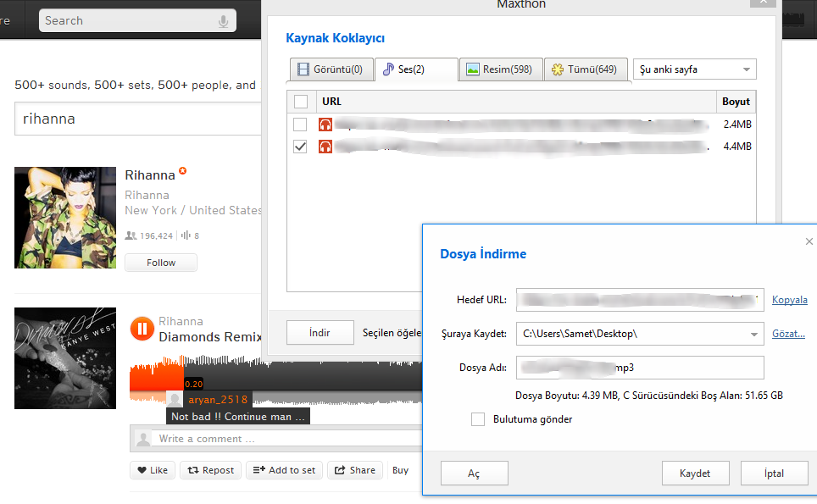Image resolution: width=817 pixels, height=504 pixels.
Task: Open the Rihanna profile photo thumbnail
Action: [x=65, y=218]
